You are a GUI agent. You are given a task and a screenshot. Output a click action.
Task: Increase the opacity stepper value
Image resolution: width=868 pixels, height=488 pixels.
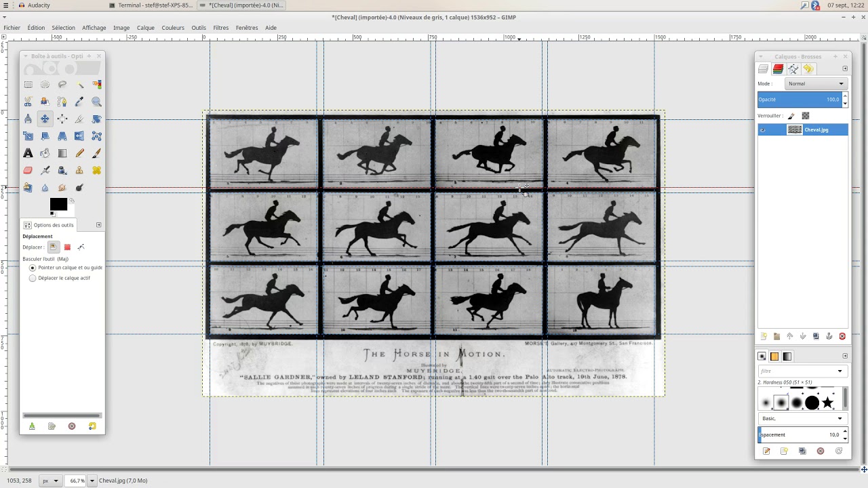pos(845,96)
